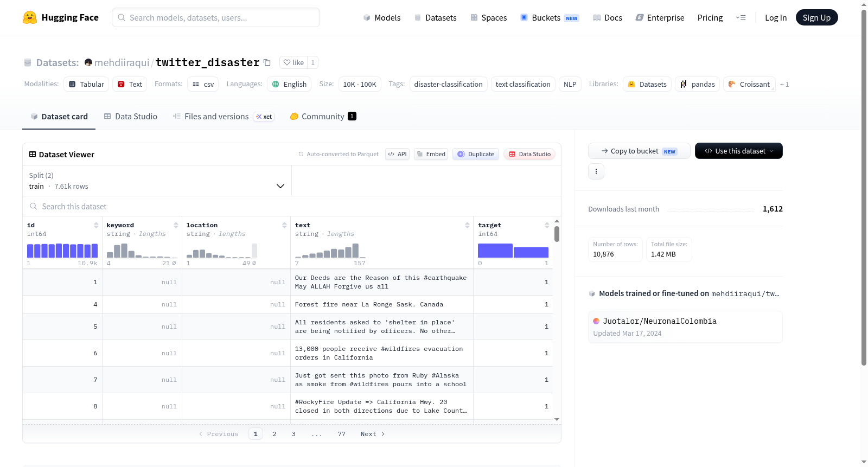This screenshot has height=467, width=868.
Task: Switch to the Data Studio tab
Action: [x=131, y=116]
